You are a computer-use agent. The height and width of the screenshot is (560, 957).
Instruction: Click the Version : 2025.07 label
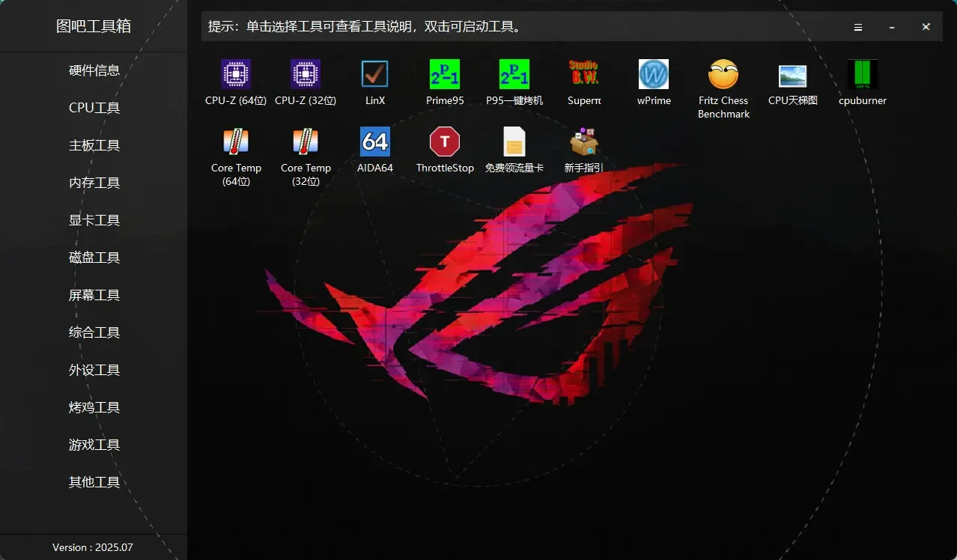93,547
